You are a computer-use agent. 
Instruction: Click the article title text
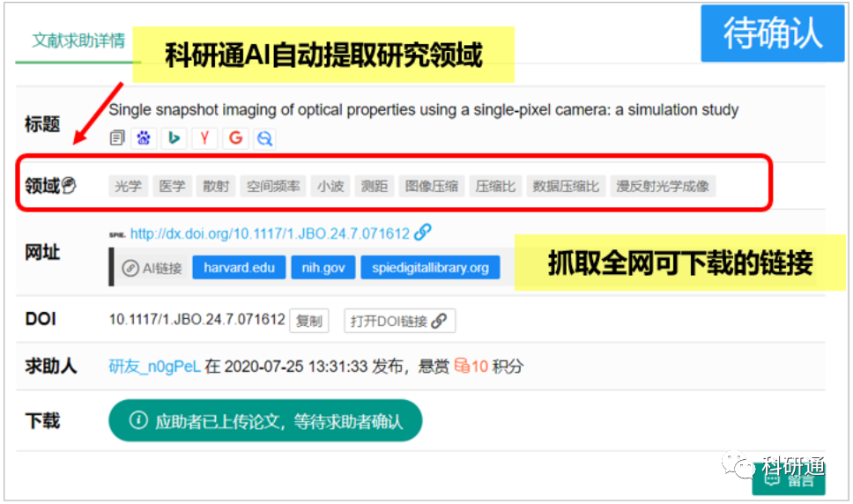point(423,110)
